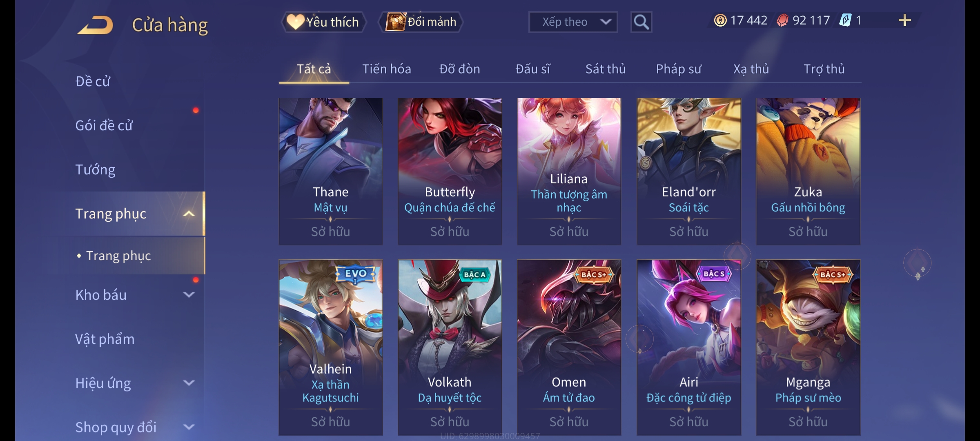980x441 pixels.
Task: Open the Tướng sidebar menu
Action: tap(95, 169)
